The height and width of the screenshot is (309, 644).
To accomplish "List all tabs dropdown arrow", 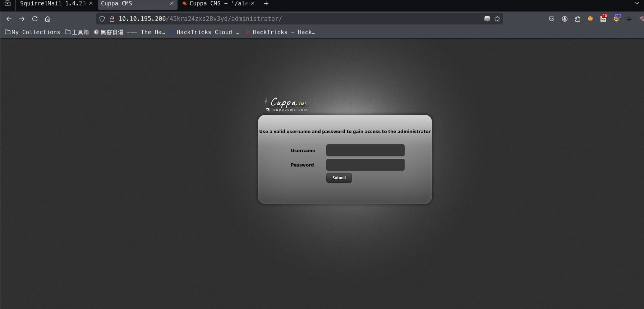I will coord(637,3).
